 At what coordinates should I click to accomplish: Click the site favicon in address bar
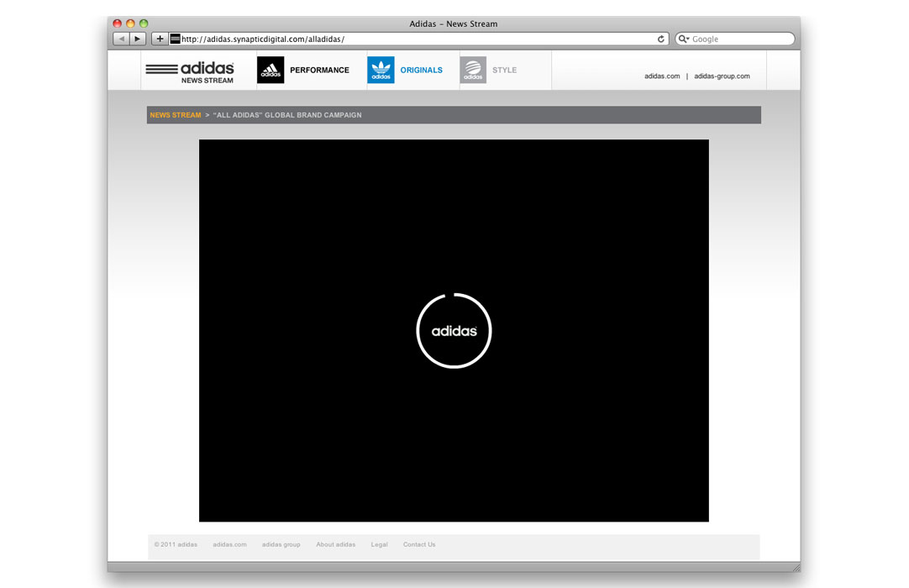(x=175, y=39)
